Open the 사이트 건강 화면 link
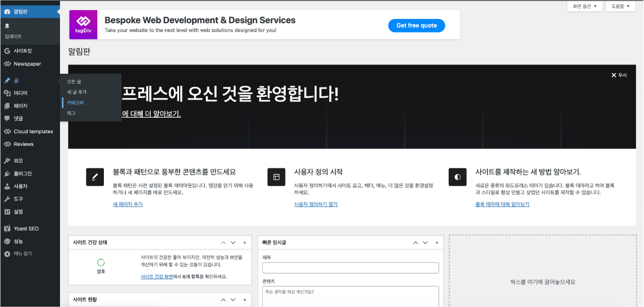 point(157,277)
